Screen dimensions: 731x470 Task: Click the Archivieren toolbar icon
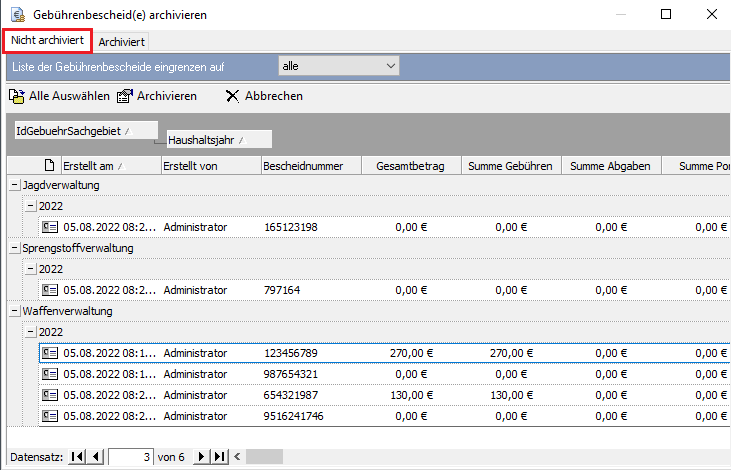point(125,96)
